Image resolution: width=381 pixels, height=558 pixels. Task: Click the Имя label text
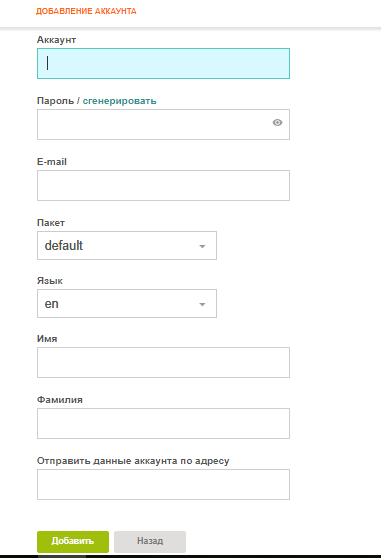coord(47,339)
